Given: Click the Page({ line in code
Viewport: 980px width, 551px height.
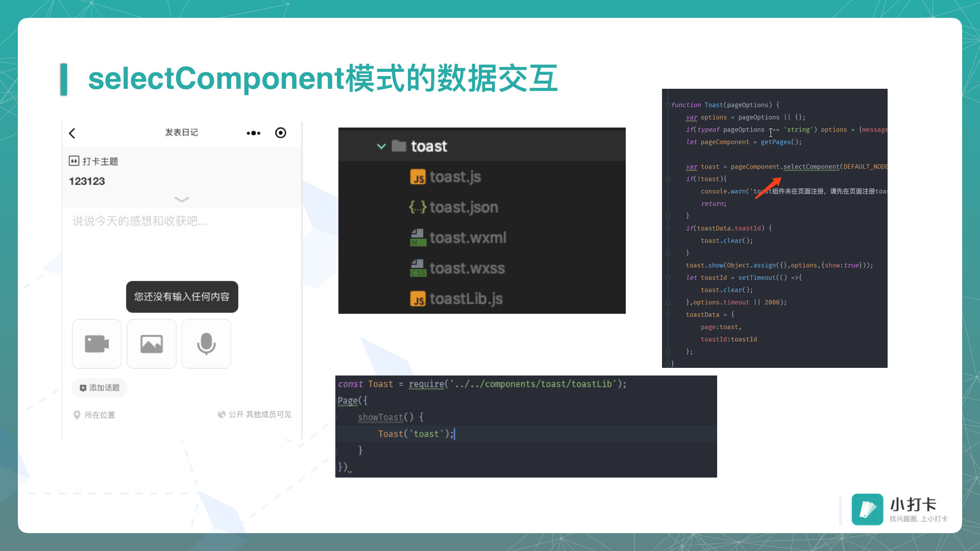Looking at the screenshot, I should point(352,400).
